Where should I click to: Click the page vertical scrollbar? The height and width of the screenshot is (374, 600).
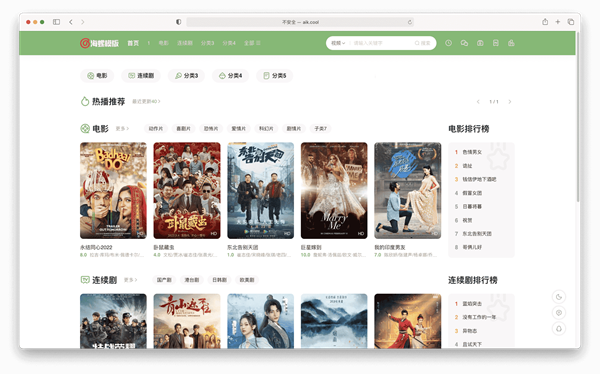(x=578, y=117)
